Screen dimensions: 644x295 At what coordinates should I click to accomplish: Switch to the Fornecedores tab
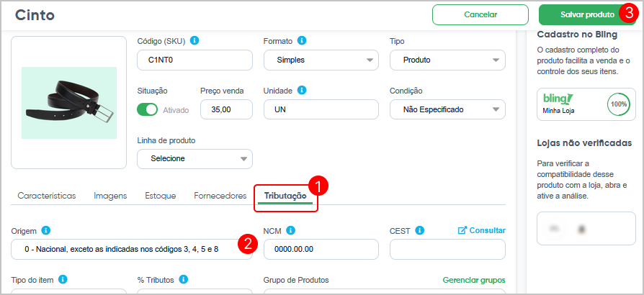pyautogui.click(x=220, y=196)
